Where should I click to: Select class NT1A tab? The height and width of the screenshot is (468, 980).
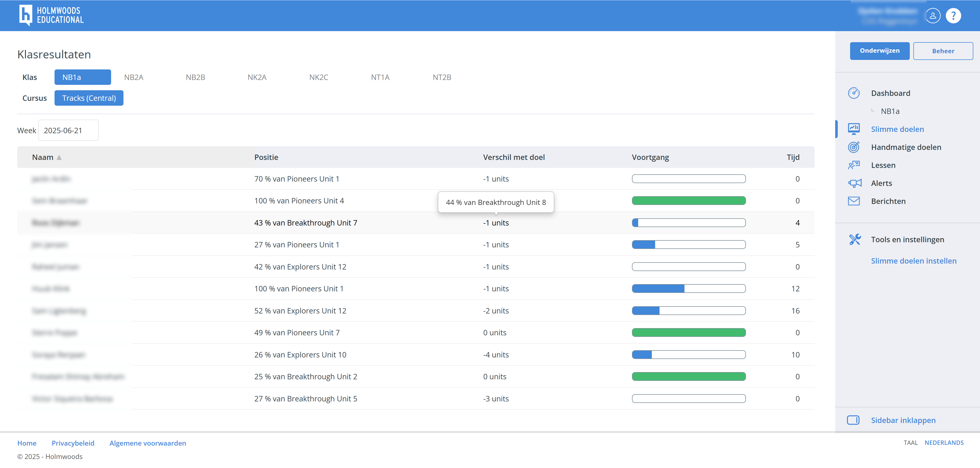click(380, 77)
